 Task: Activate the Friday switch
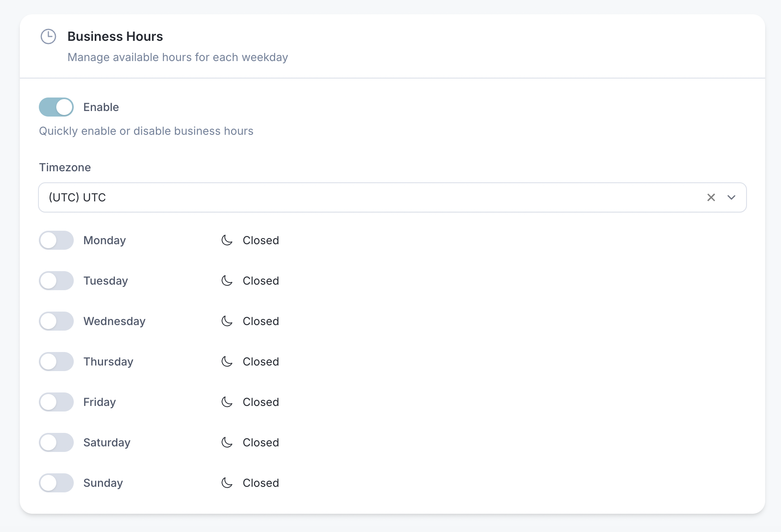coord(56,402)
